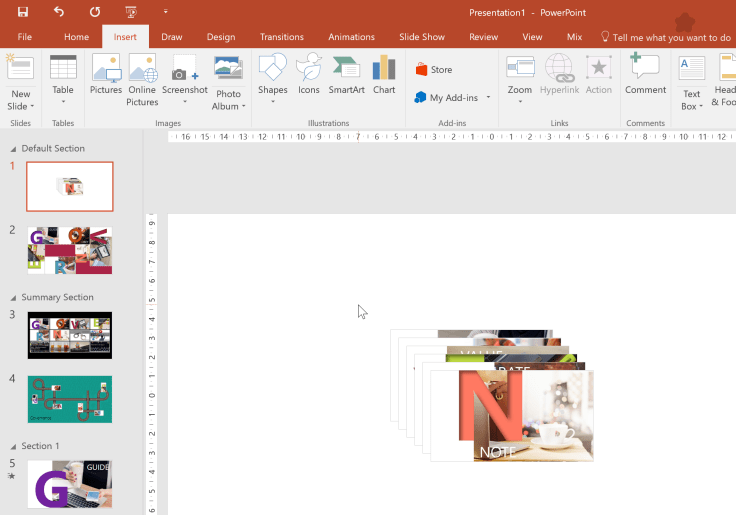The height and width of the screenshot is (515, 736).
Task: Click the Save icon in title bar
Action: (x=23, y=12)
